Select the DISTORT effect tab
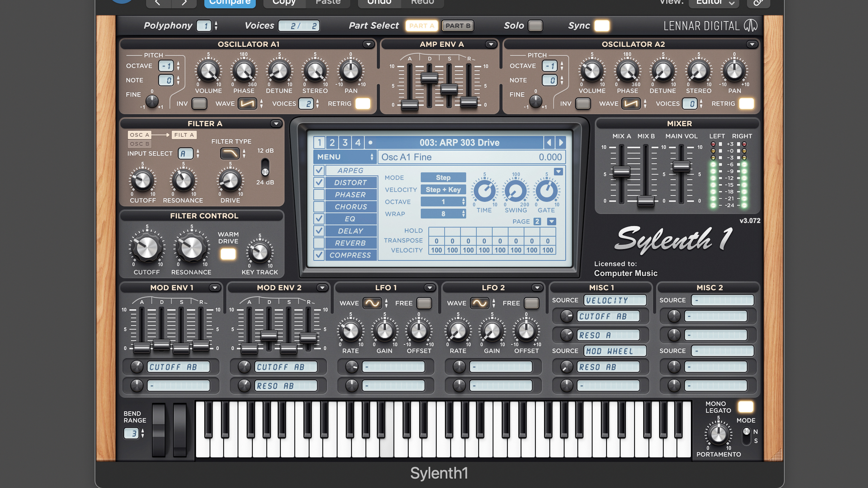Screen dimensions: 868x488 (x=351, y=183)
